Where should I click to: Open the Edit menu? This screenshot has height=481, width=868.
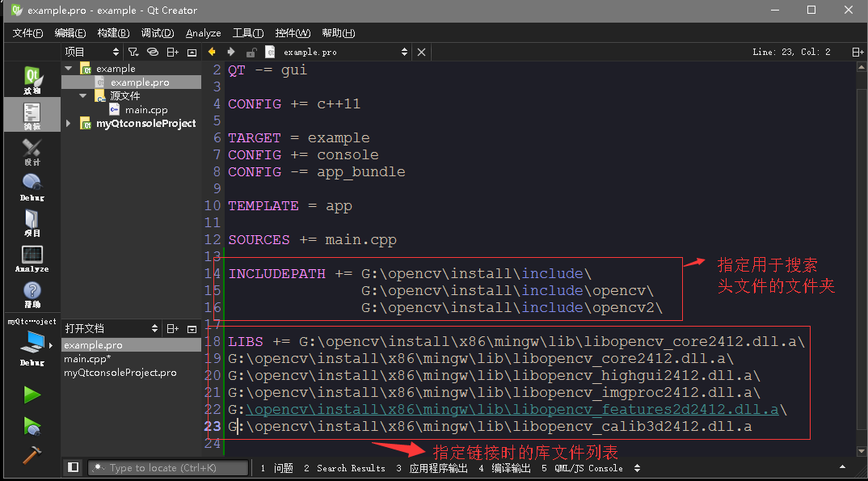point(70,33)
